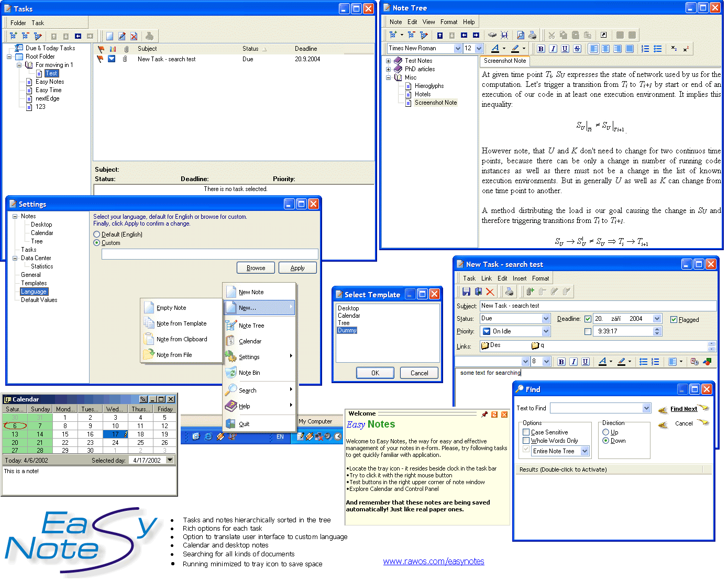The image size is (728, 582).
Task: Click the Browse button in Settings
Action: [256, 268]
